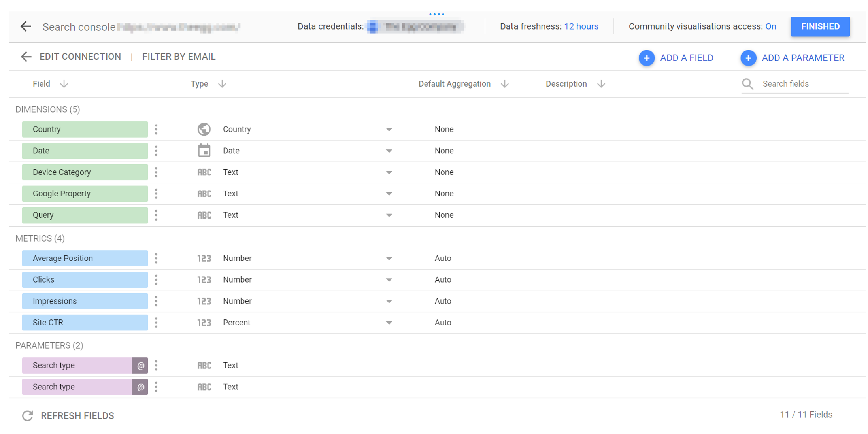Viewport: 868px width, 434px height.
Task: Open the type dropdown for Impressions
Action: point(389,301)
